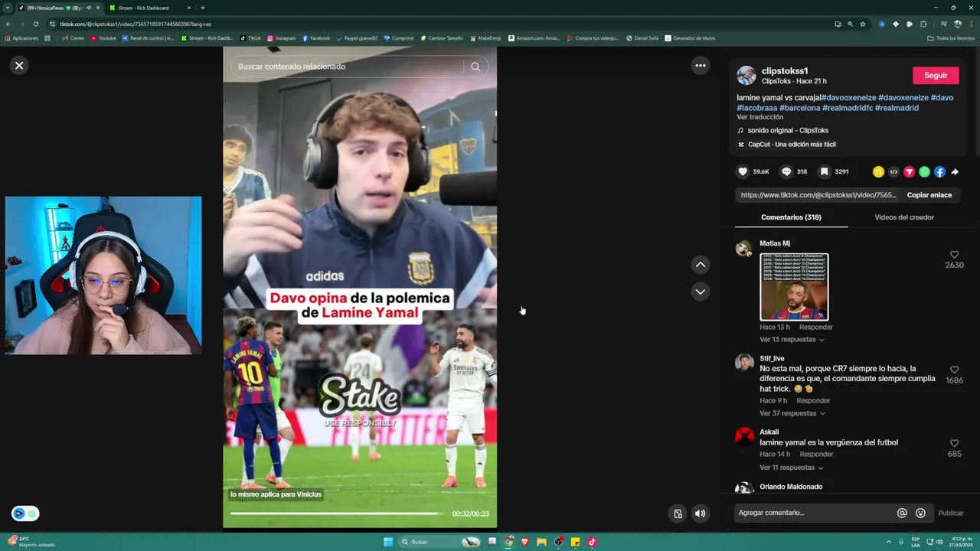Screen dimensions: 980x551
Task: Share the video to WhatsApp
Action: pos(924,172)
